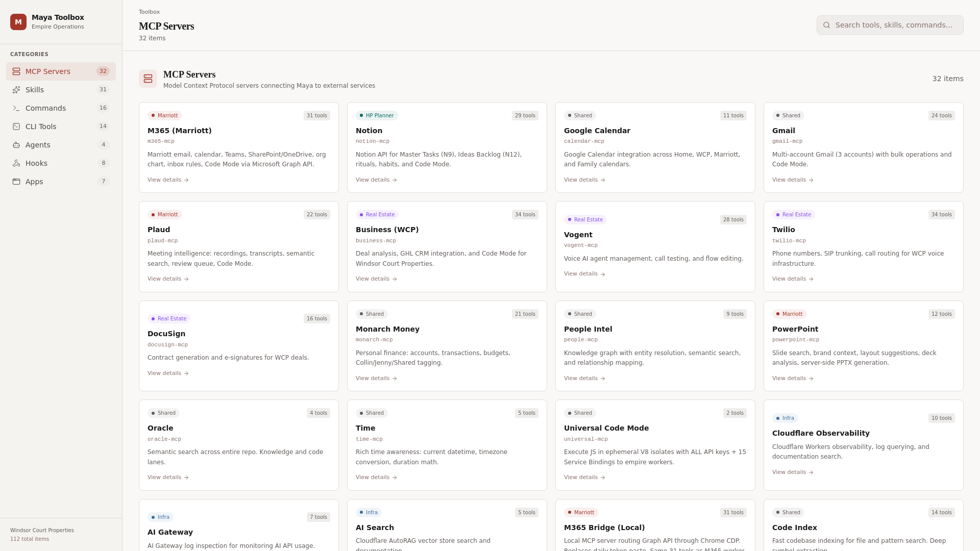Click the 7 tools badge on AI Gateway
This screenshot has height=551, width=980.
(x=318, y=517)
